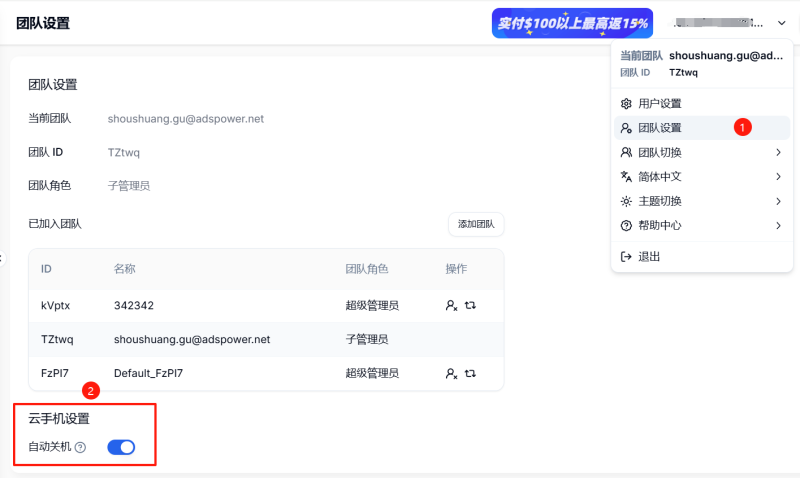Click the Default_FzPI7 team name
Viewport: 800px width, 478px height.
[148, 373]
